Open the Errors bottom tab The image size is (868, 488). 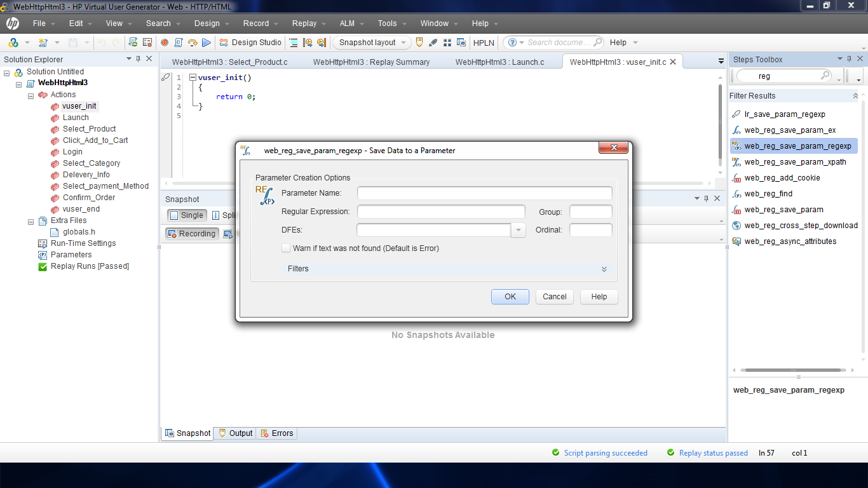[x=277, y=433]
